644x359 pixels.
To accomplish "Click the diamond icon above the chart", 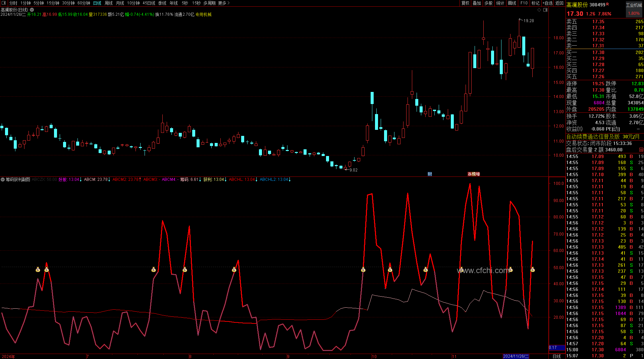I will click(539, 10).
